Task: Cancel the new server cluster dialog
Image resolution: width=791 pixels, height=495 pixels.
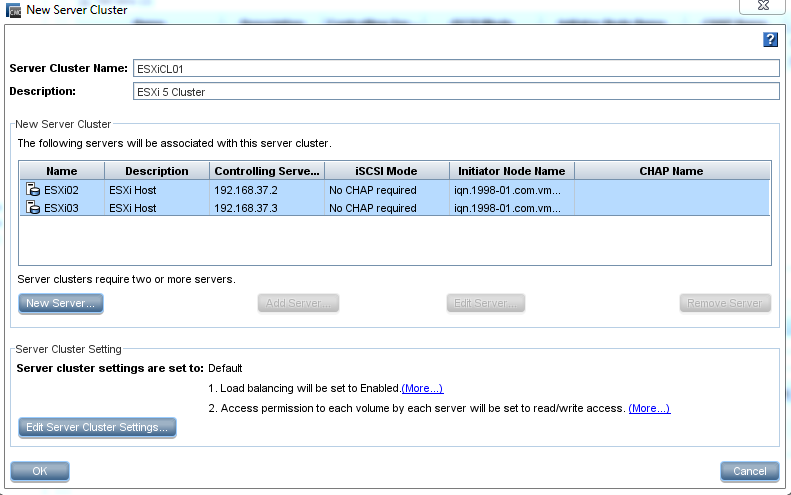Action: (749, 471)
